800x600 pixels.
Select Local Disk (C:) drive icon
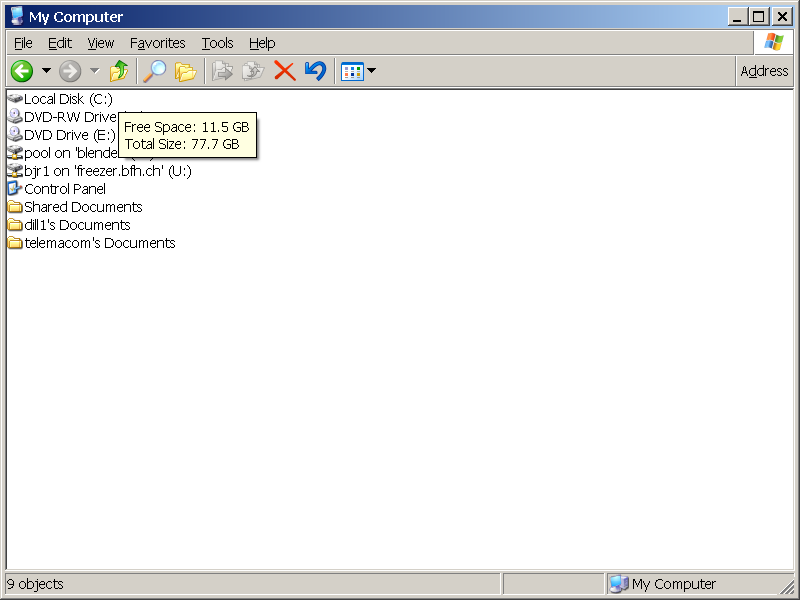(x=15, y=98)
